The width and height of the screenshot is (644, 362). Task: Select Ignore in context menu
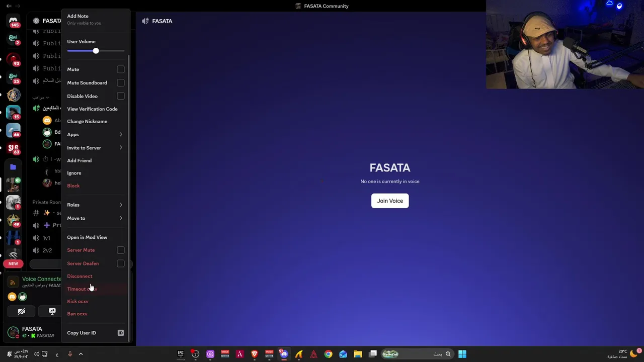[x=96, y=173]
